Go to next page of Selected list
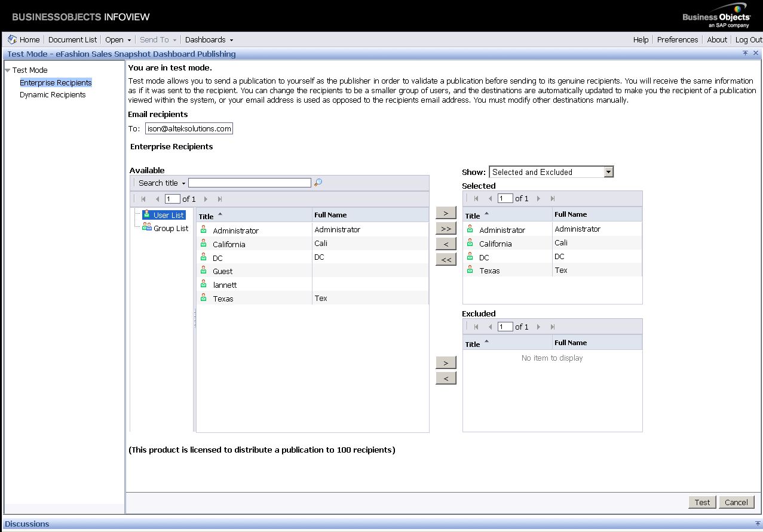The image size is (763, 532). tap(539, 198)
